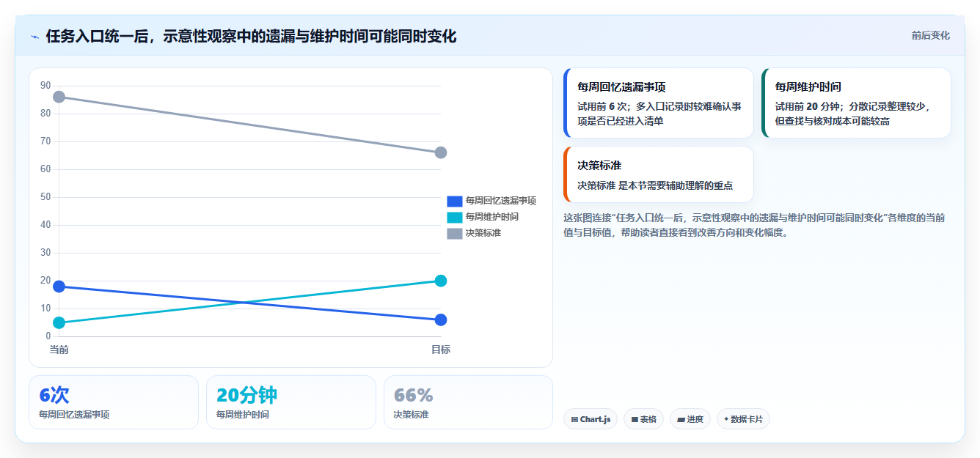Select the 6次 stat card
The height and width of the screenshot is (458, 980).
(x=114, y=402)
